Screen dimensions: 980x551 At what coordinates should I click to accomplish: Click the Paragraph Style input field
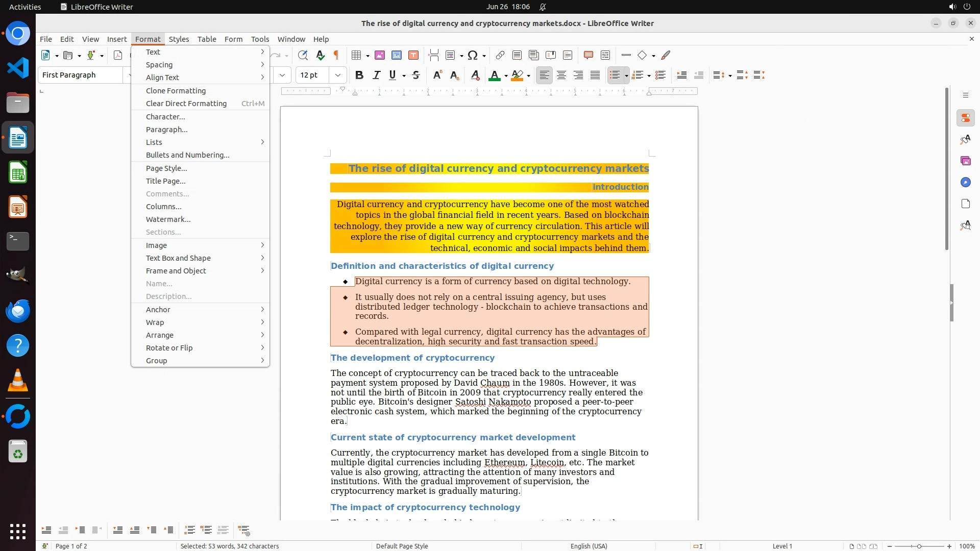click(x=81, y=75)
